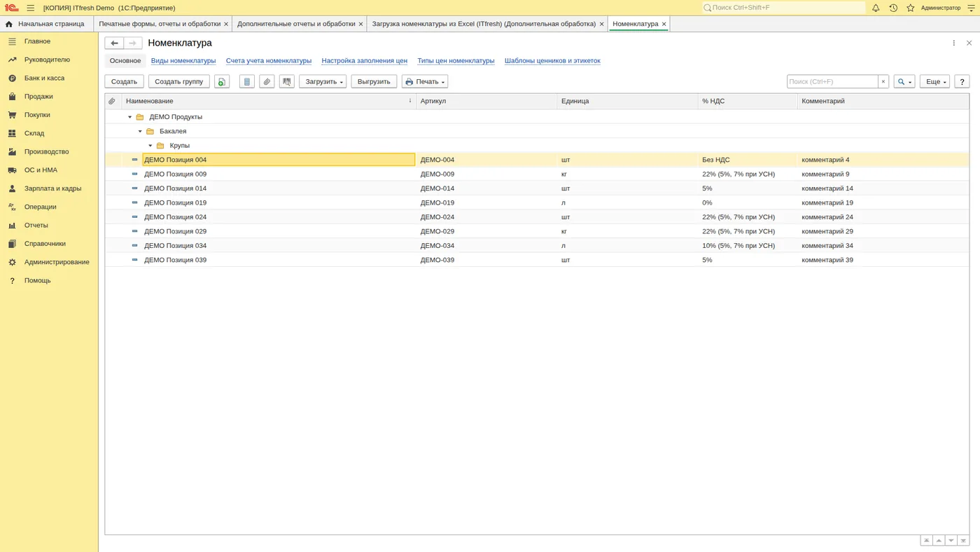Image resolution: width=980 pixels, height=552 pixels.
Task: Collapse the Крупы group
Action: (x=150, y=146)
